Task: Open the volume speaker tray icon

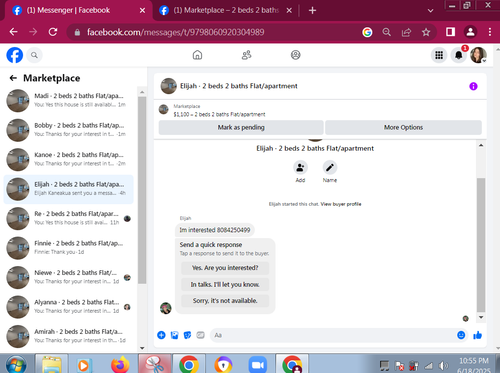Action: tap(444, 366)
